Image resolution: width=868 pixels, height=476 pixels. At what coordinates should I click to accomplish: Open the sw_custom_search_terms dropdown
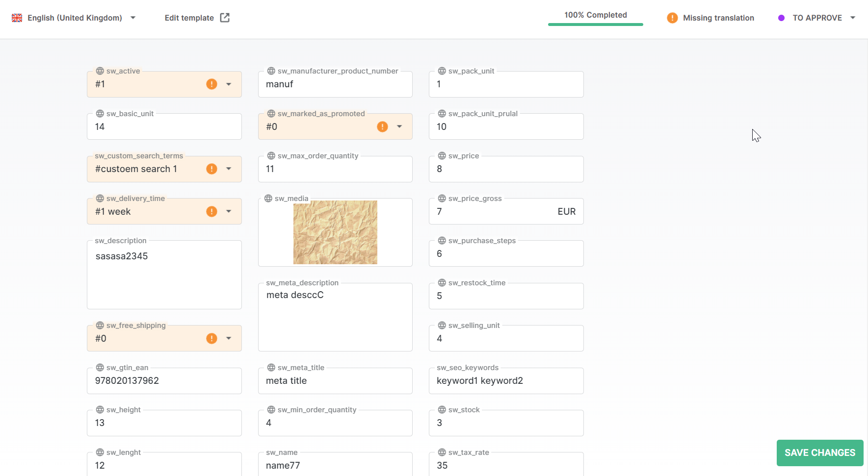pyautogui.click(x=229, y=169)
